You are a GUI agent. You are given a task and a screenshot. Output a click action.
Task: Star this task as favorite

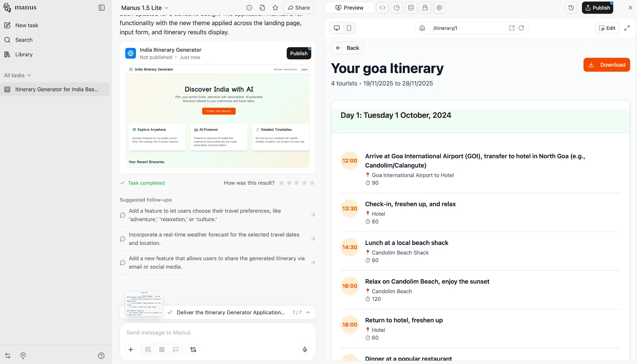click(275, 8)
